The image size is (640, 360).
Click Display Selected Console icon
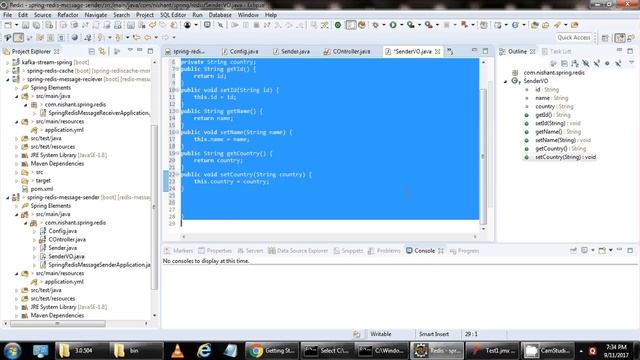(x=584, y=250)
